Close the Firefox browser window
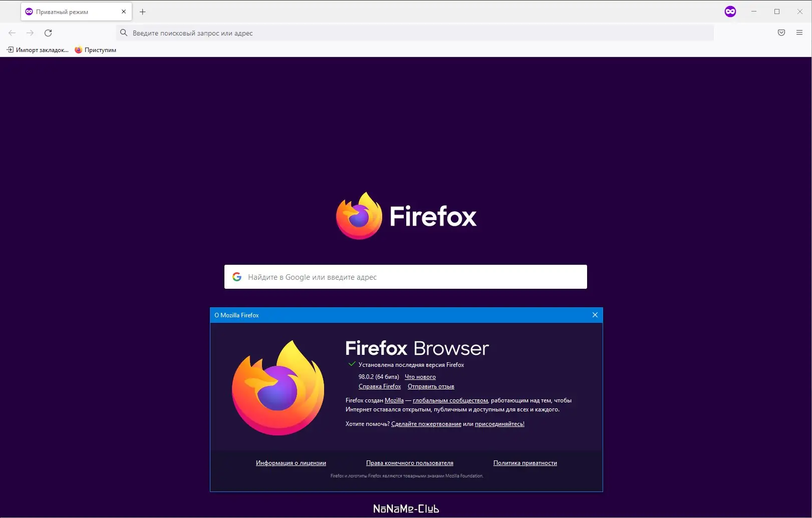Screen dimensions: 812x518 click(x=800, y=12)
